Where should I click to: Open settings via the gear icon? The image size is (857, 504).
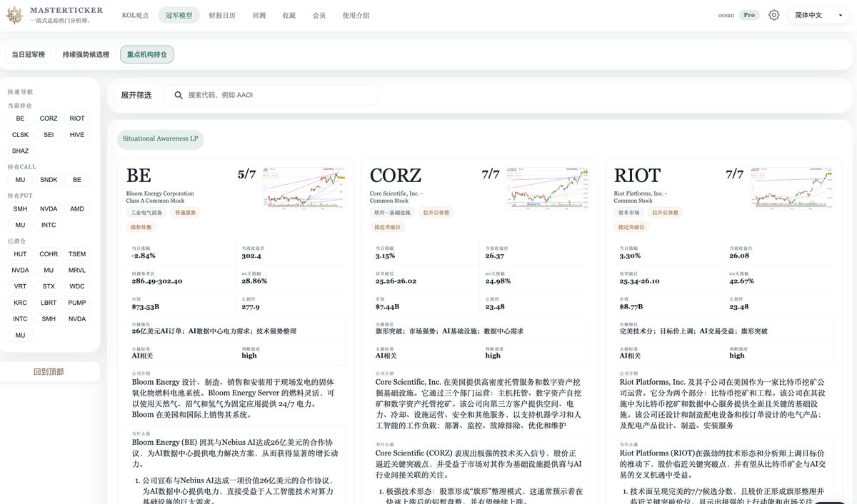point(774,15)
